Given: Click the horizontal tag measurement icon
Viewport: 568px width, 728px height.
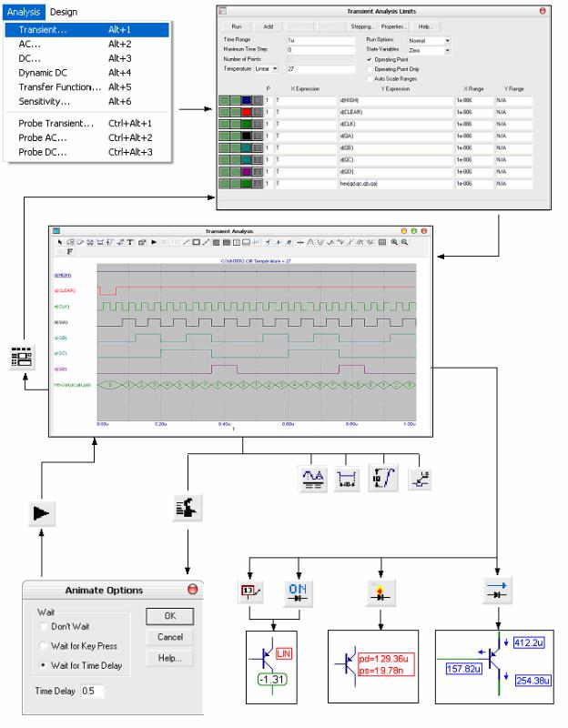Looking at the screenshot, I should coord(347,479).
